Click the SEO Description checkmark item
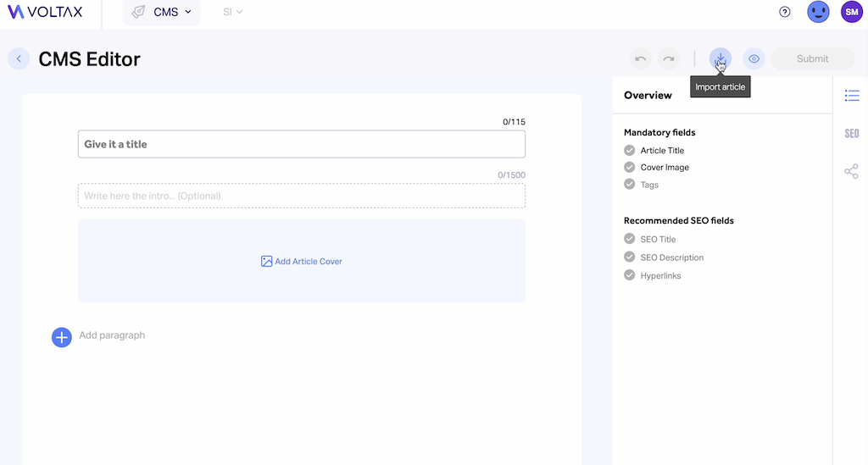This screenshot has width=868, height=465. tap(664, 257)
